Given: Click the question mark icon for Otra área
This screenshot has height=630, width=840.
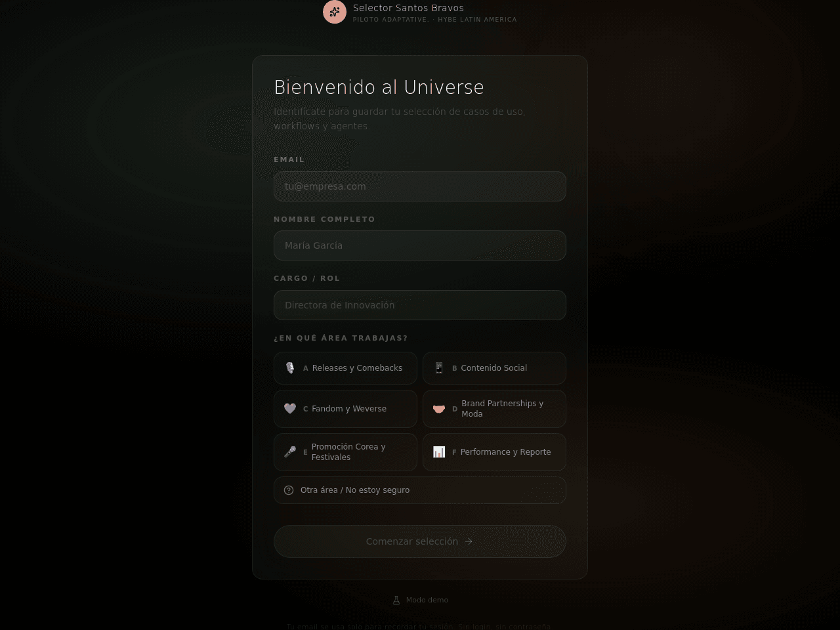Looking at the screenshot, I should point(289,490).
